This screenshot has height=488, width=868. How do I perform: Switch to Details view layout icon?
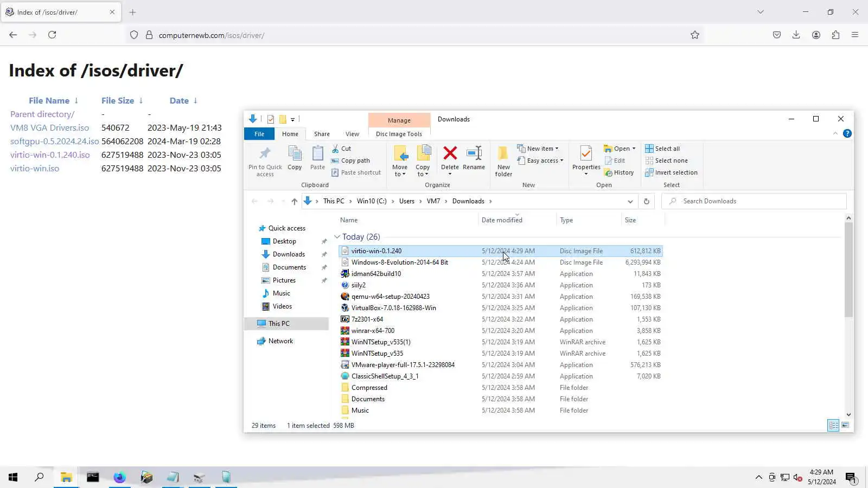[x=833, y=426]
